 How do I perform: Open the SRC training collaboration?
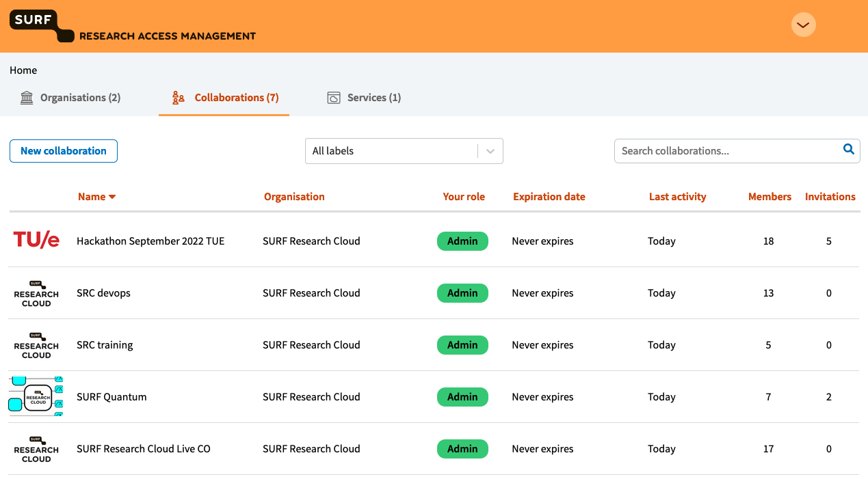pos(105,345)
